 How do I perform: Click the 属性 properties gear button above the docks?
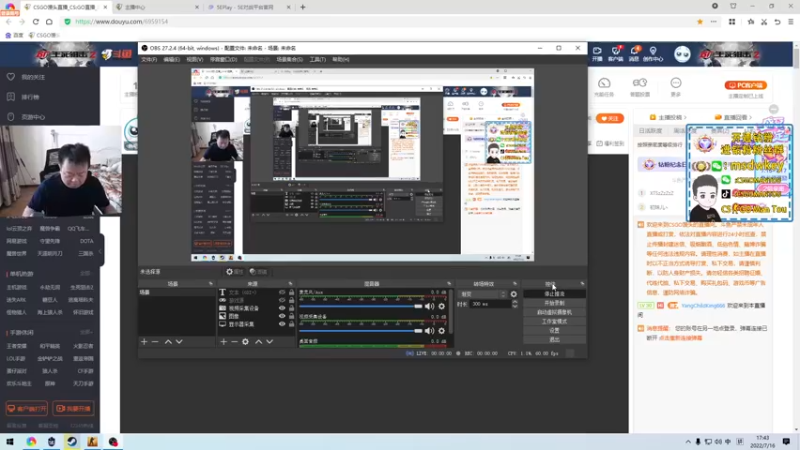(x=235, y=272)
